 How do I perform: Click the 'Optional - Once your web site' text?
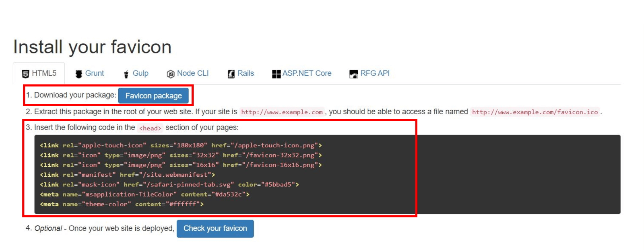pos(104,228)
